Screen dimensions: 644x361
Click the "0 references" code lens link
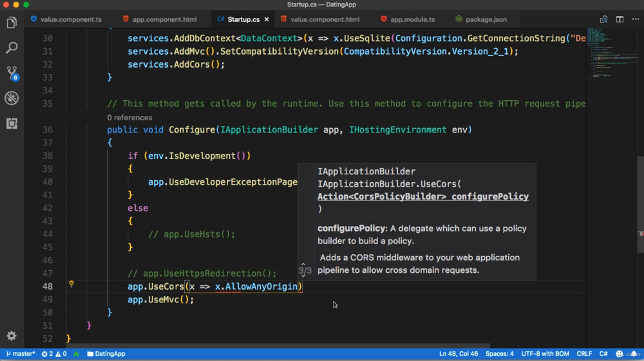pos(129,118)
